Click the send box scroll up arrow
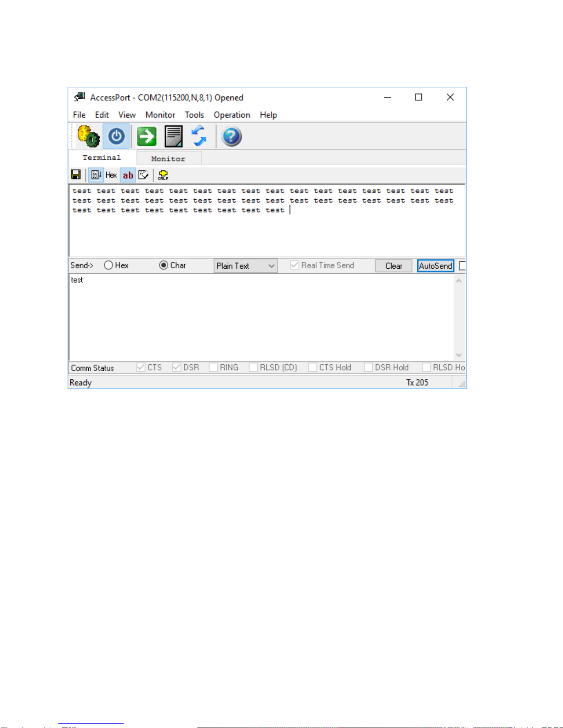The width and height of the screenshot is (563, 728). [459, 281]
